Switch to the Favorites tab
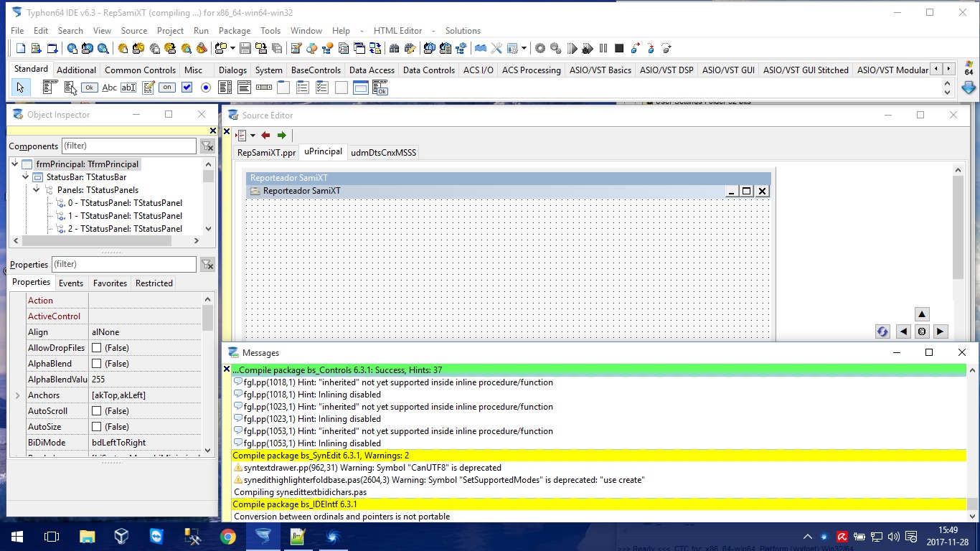The height and width of the screenshot is (551, 980). 110,283
